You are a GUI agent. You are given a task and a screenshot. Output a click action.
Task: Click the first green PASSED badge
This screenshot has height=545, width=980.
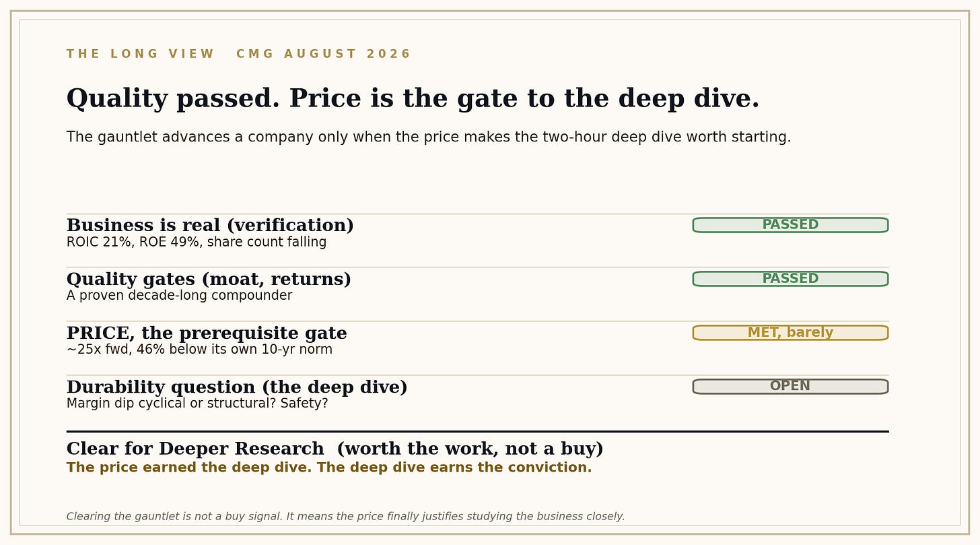pyautogui.click(x=790, y=225)
